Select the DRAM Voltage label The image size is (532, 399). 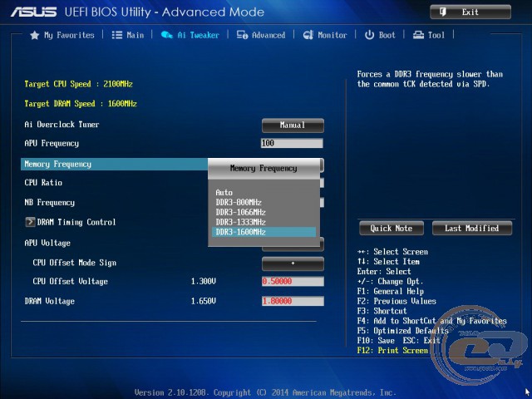tap(50, 301)
